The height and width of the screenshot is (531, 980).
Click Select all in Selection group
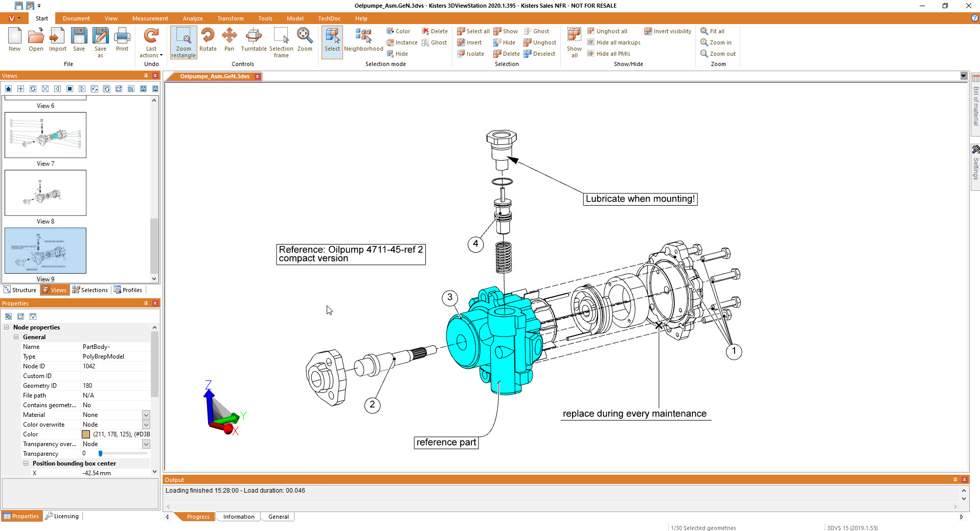tap(473, 31)
